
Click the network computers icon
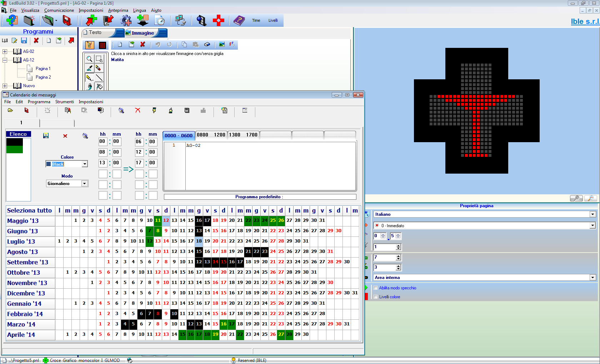pyautogui.click(x=180, y=20)
